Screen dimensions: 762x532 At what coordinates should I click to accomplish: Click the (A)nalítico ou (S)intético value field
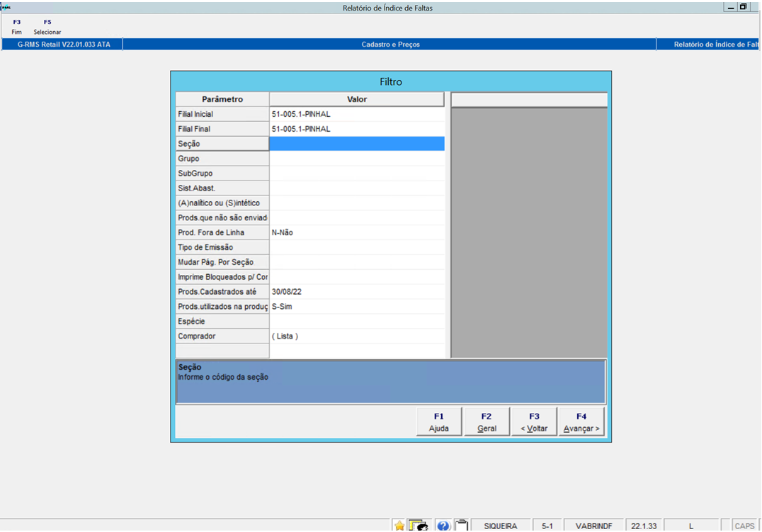(357, 203)
